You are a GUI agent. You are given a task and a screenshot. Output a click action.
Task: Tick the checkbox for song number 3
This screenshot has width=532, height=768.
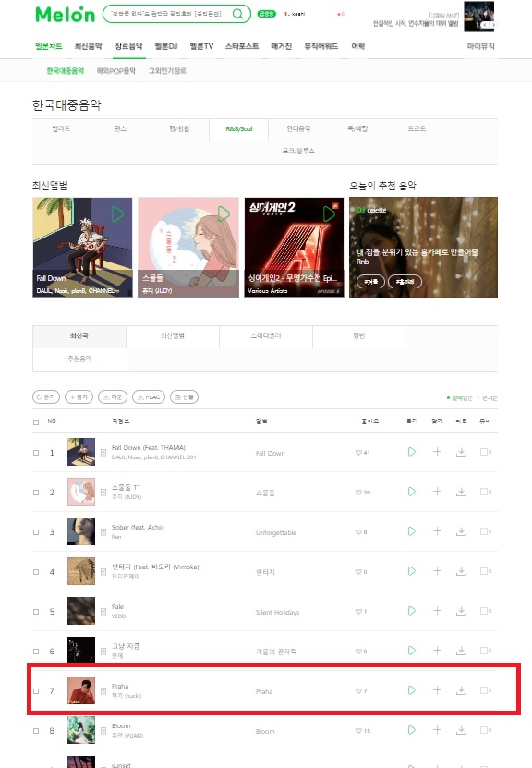tap(36, 532)
